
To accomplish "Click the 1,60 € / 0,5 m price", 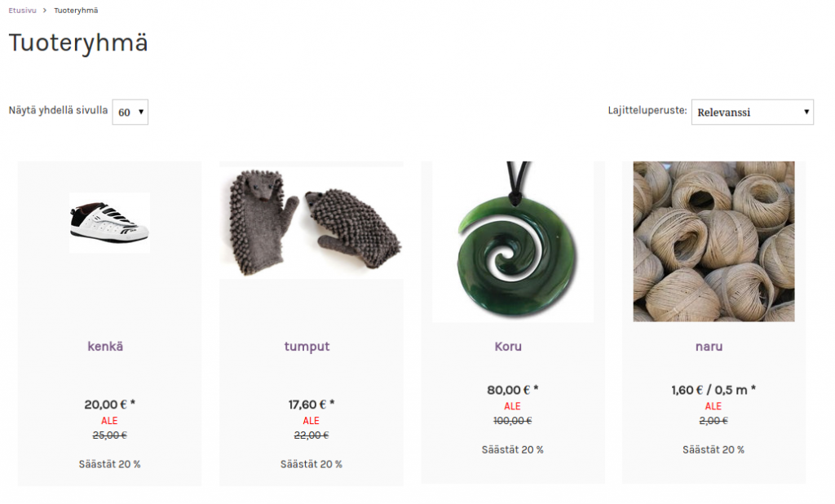I will coord(714,390).
